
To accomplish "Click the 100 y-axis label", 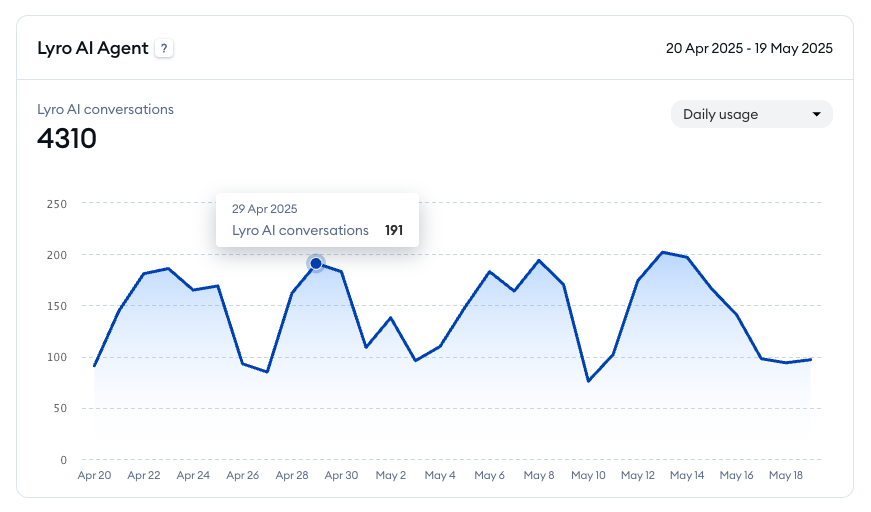I will point(57,357).
